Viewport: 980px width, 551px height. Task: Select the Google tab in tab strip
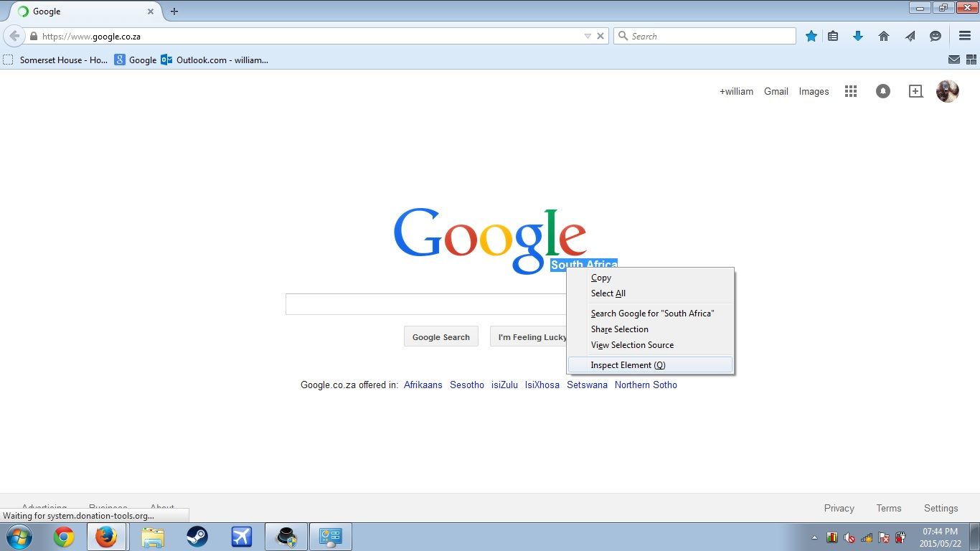85,11
